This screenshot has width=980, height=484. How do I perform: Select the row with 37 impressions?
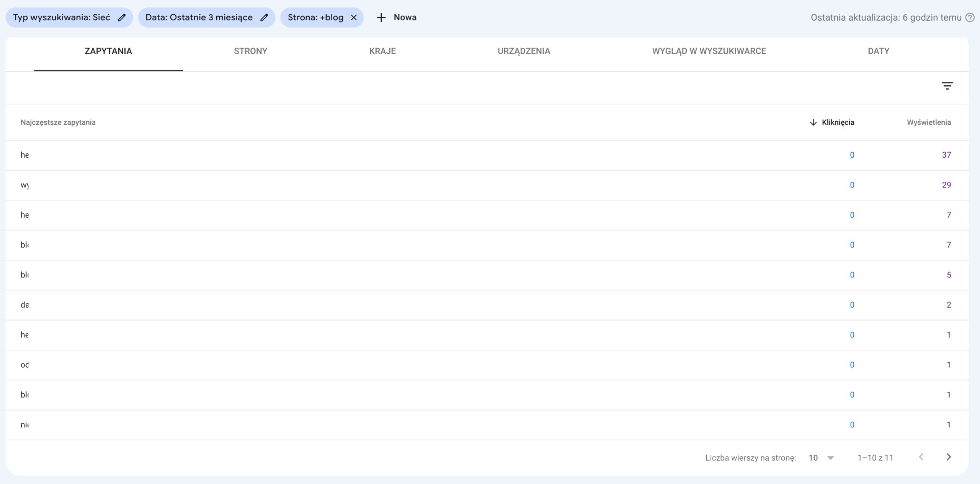487,155
